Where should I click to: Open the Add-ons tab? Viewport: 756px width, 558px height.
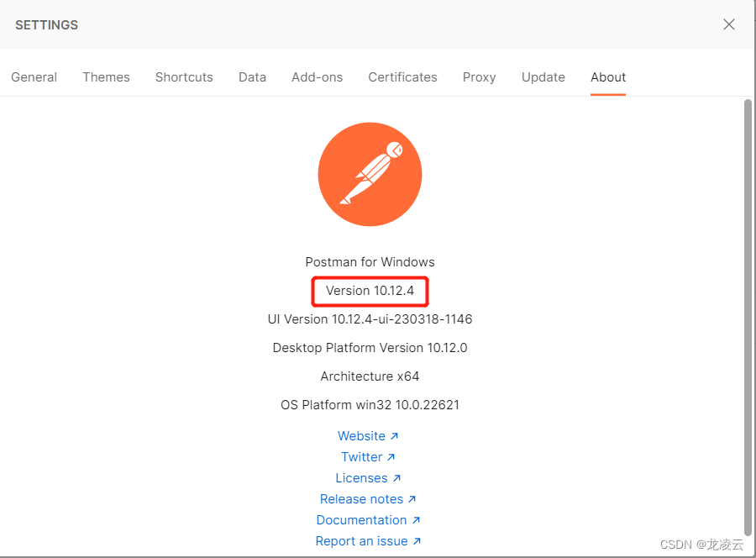(x=318, y=77)
